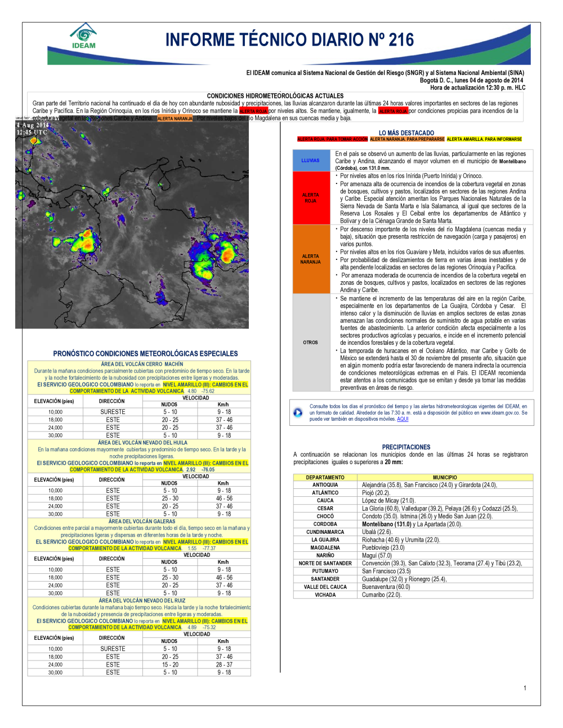The height and width of the screenshot is (728, 563).
Task: Click the ALERTA AMARILLA PARA INFORMARSE legend label
Action: pos(484,139)
